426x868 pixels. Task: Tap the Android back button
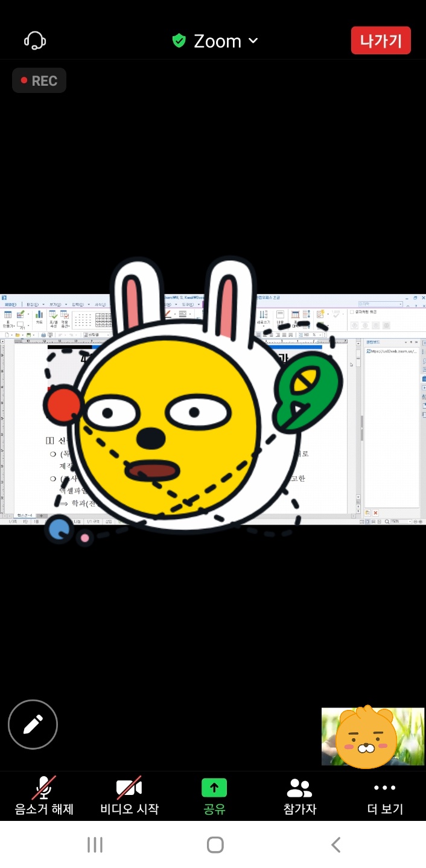336,844
